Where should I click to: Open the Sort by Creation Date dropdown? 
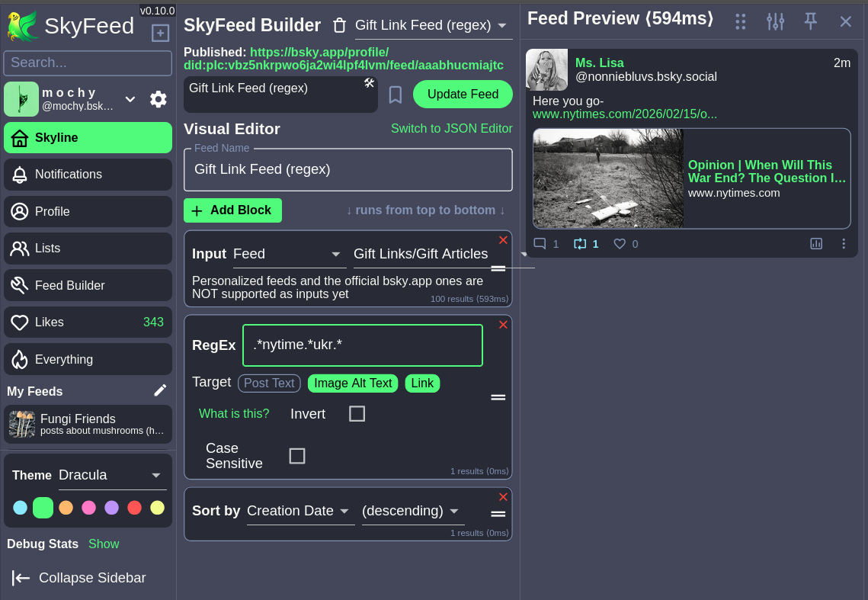click(x=299, y=511)
